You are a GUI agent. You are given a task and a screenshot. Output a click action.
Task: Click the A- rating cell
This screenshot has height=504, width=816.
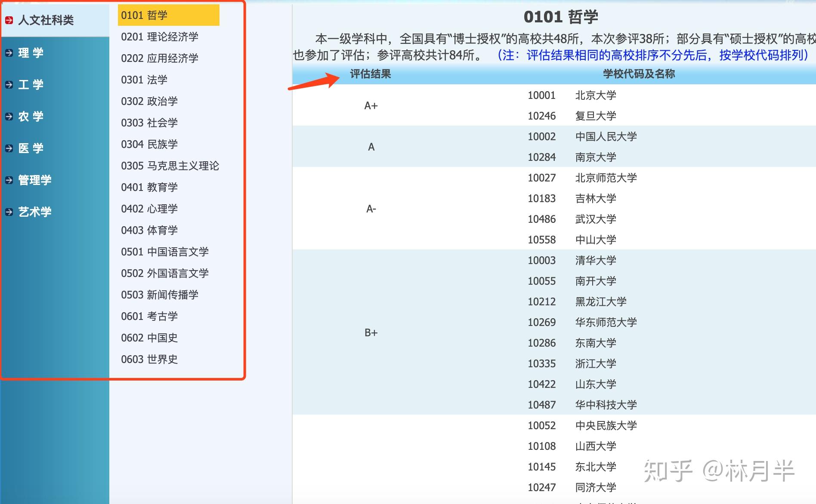[x=371, y=209]
